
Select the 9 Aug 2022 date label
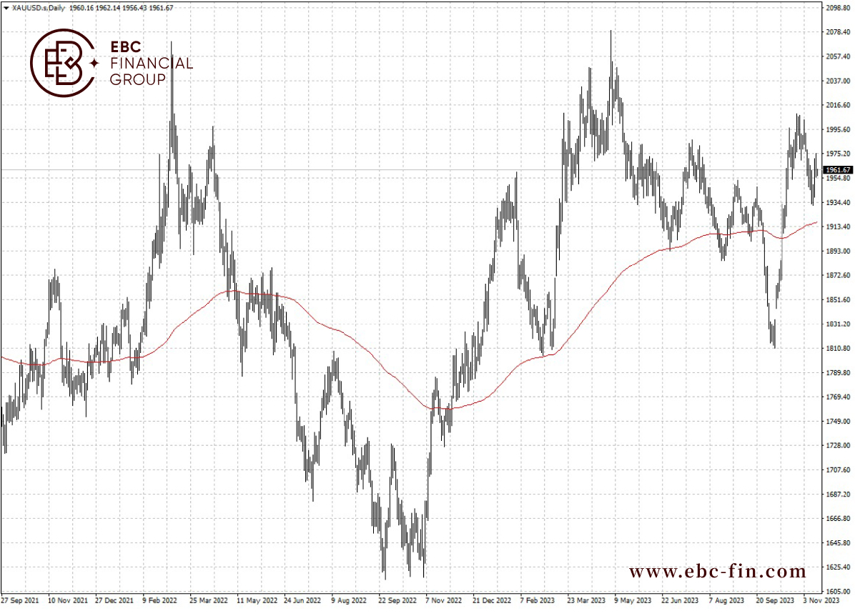coord(349,601)
